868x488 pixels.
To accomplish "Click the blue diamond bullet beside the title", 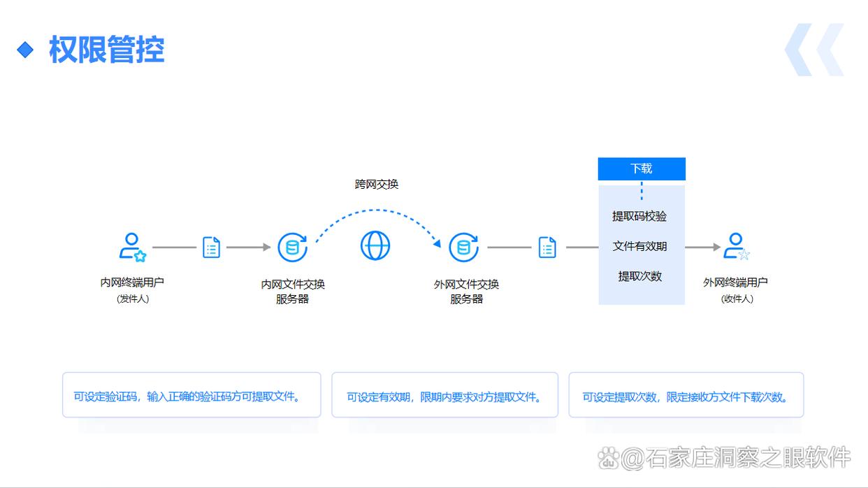I will (x=25, y=50).
